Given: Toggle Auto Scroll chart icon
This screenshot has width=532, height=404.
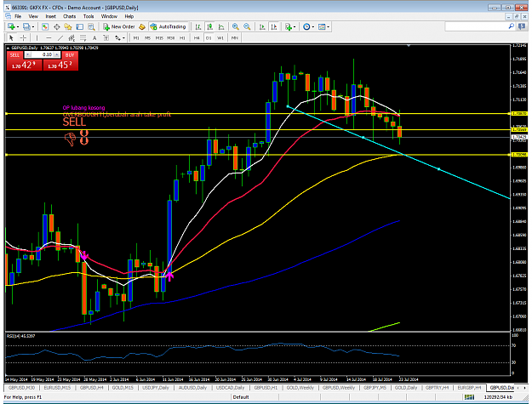Looking at the screenshot, I should pos(262,26).
